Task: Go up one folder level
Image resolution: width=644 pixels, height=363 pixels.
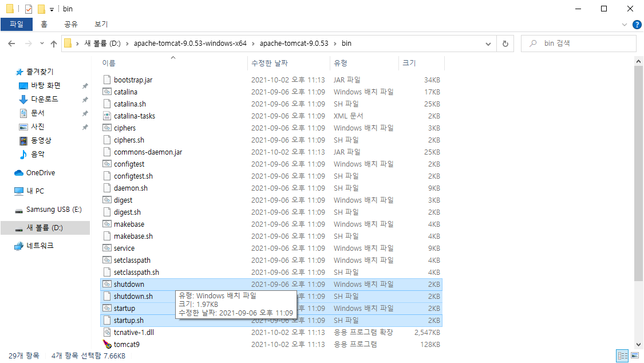Action: tap(54, 44)
